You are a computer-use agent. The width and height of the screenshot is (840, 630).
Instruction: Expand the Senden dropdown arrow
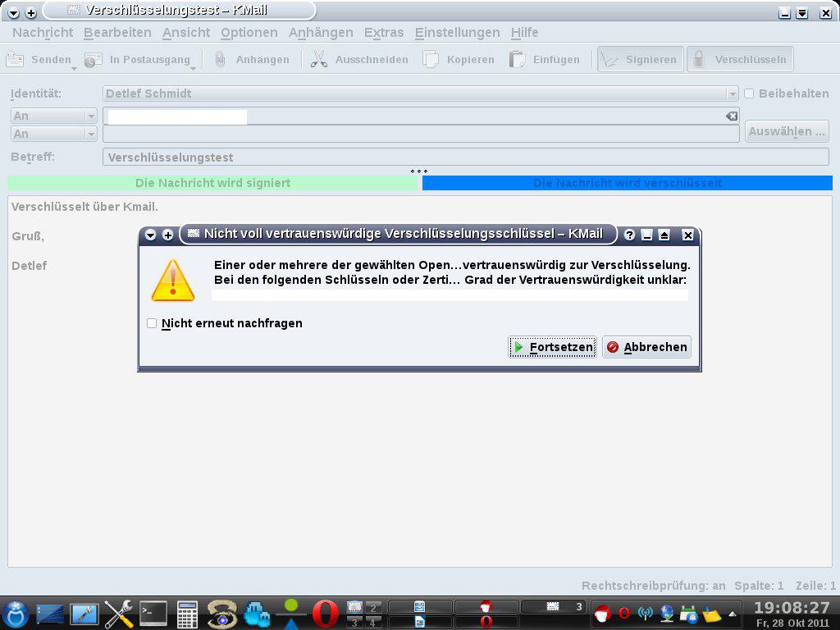tap(74, 69)
